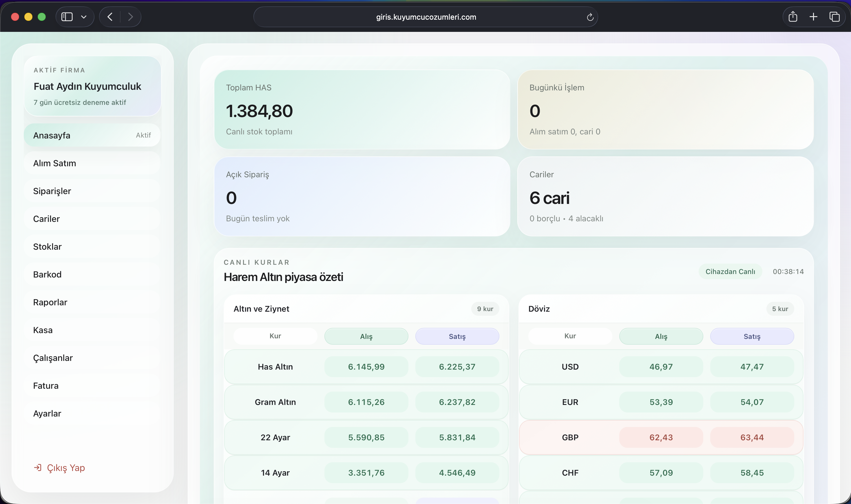Open the sidebar options dropdown chevron

pyautogui.click(x=83, y=17)
